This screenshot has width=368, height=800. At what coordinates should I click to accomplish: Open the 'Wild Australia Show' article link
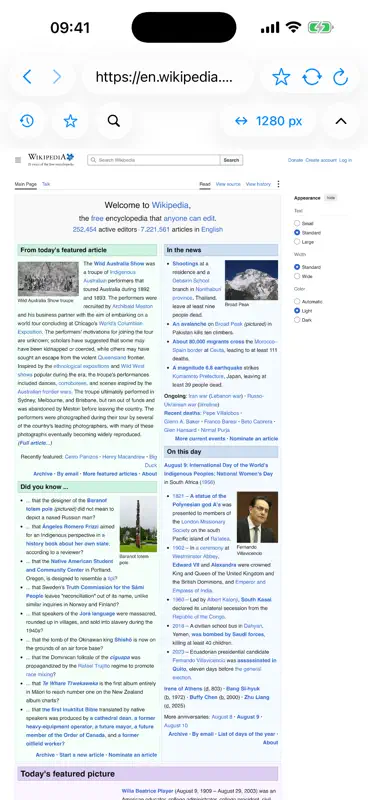point(119,264)
